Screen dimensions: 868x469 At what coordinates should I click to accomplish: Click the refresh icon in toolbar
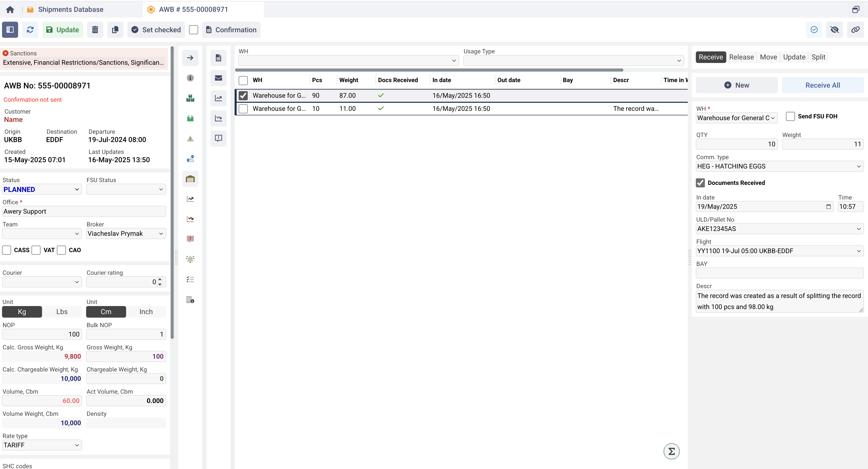point(30,30)
